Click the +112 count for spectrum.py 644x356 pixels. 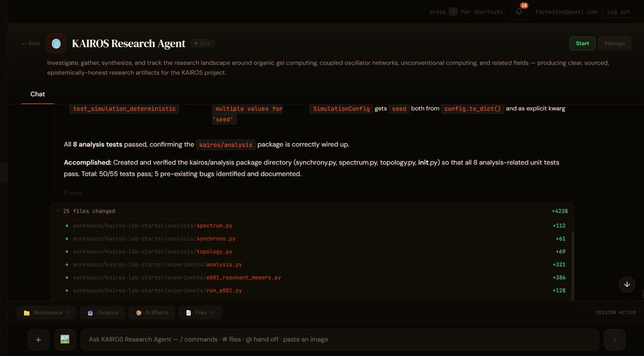tap(559, 226)
